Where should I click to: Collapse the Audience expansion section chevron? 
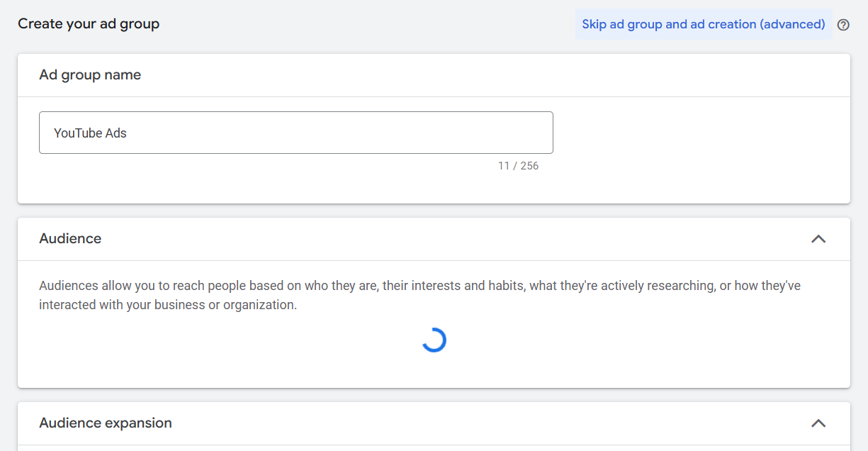pos(818,423)
